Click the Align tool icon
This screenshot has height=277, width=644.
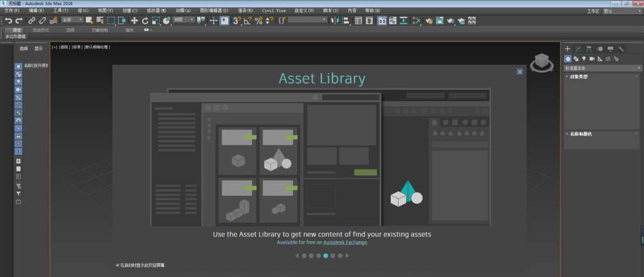[x=346, y=21]
